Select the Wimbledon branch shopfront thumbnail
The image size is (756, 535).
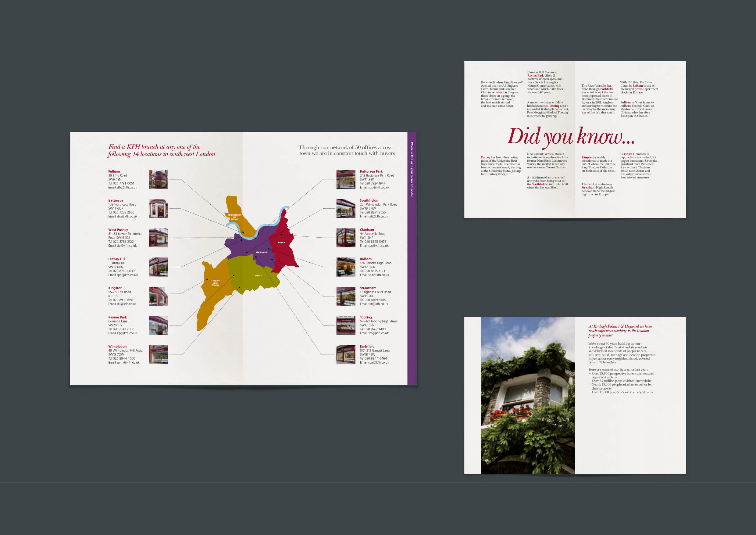click(x=158, y=354)
